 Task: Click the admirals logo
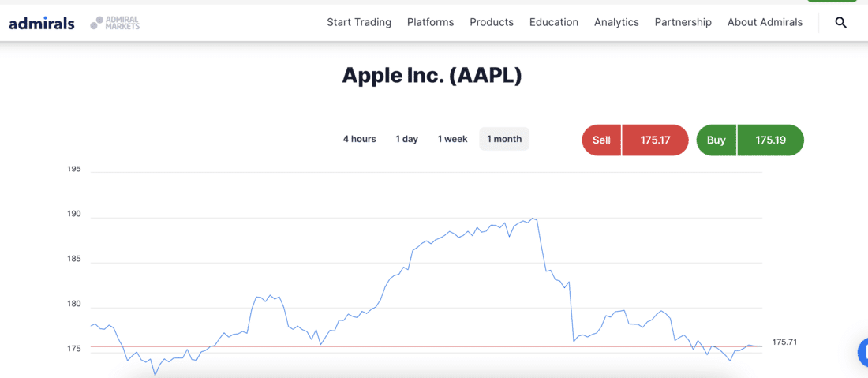(42, 23)
